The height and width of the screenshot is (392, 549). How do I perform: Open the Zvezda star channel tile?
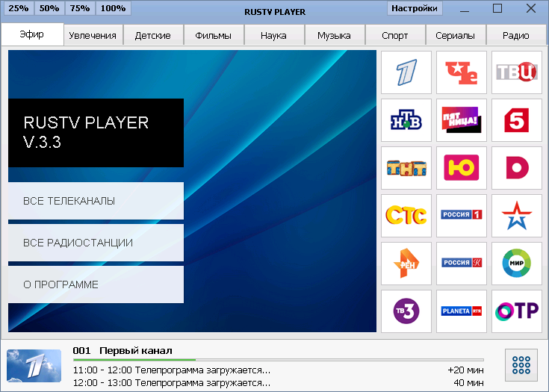(517, 216)
